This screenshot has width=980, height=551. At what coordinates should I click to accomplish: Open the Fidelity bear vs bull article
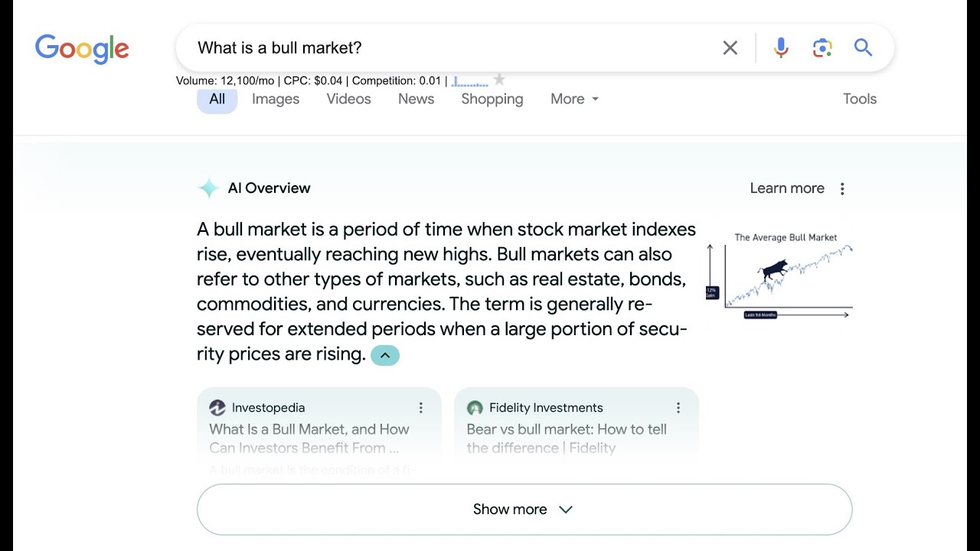(x=567, y=439)
